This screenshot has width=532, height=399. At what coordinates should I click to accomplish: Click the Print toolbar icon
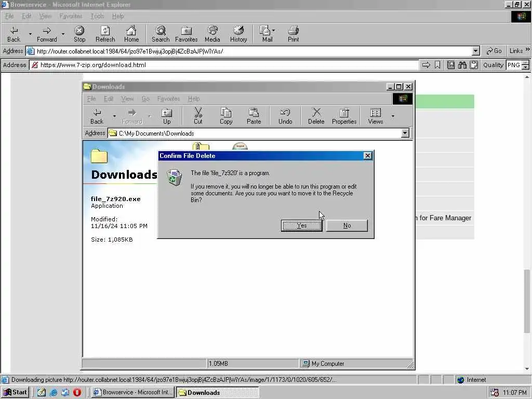coord(294,34)
